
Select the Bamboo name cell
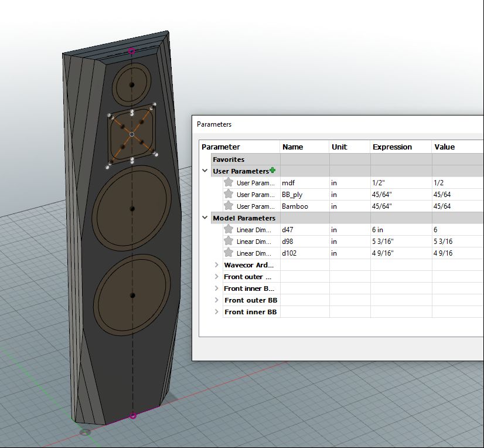click(305, 206)
